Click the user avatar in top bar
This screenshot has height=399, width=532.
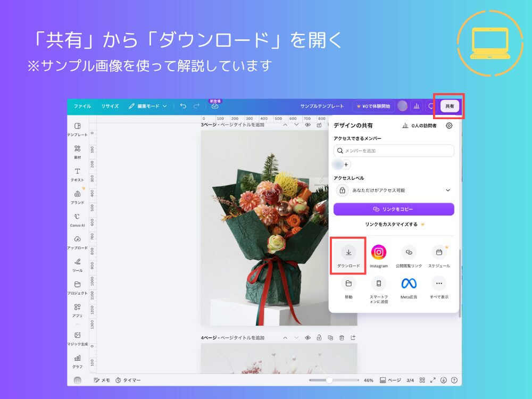click(x=402, y=106)
